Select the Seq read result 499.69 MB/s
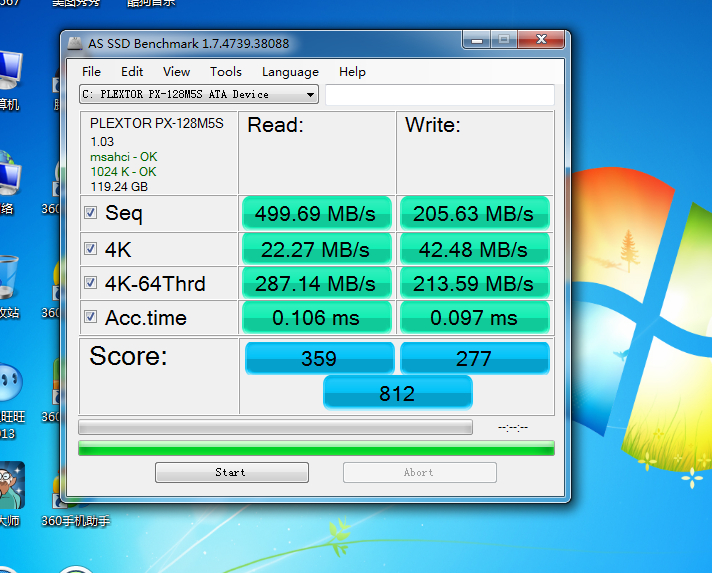Viewport: 712px width, 573px height. pos(316,213)
